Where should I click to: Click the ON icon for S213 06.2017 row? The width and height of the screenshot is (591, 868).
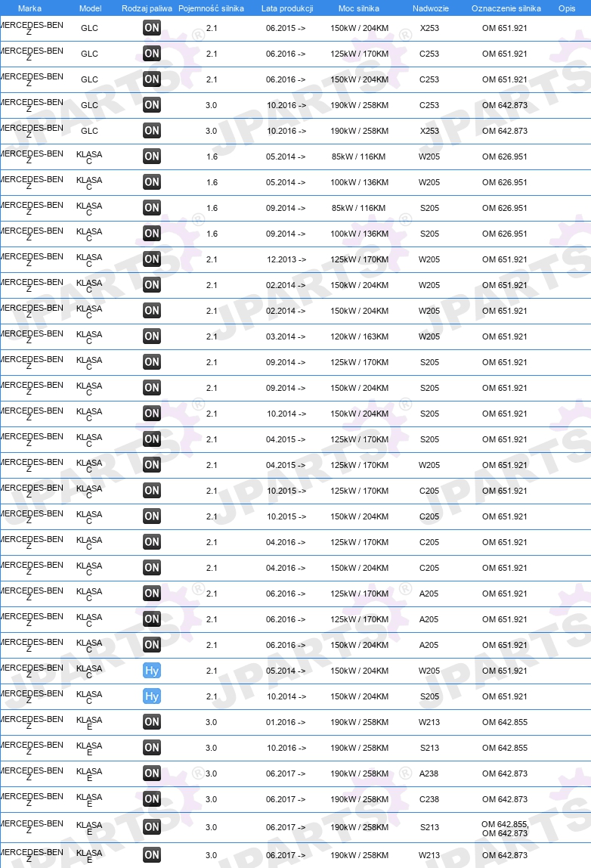click(152, 827)
